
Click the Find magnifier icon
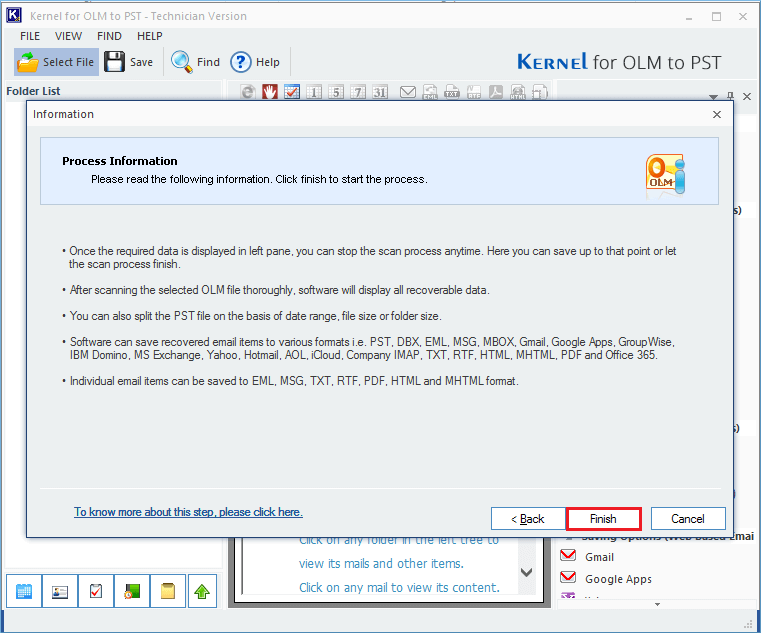point(182,62)
